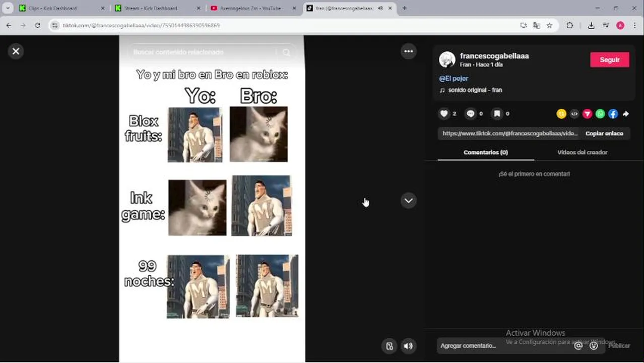Click the creator's avatar picture

pos(447,59)
